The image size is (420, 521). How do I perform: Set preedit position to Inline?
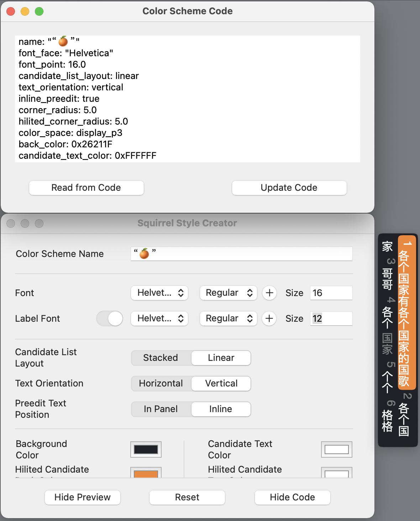(x=221, y=409)
